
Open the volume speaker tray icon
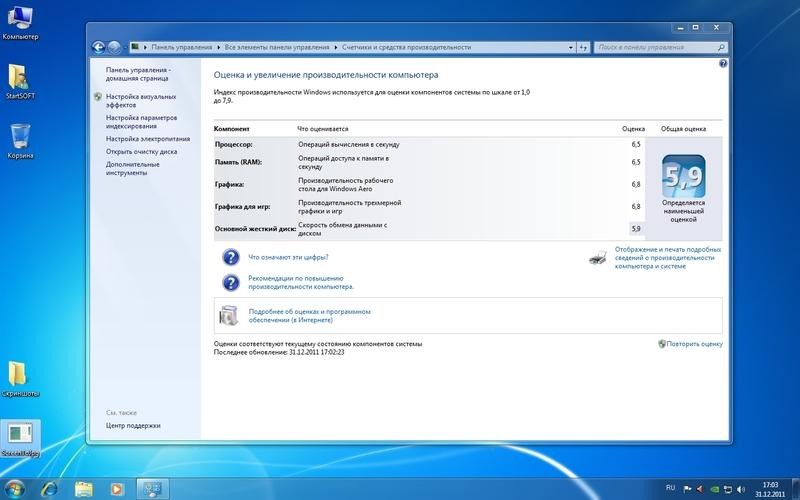click(741, 489)
